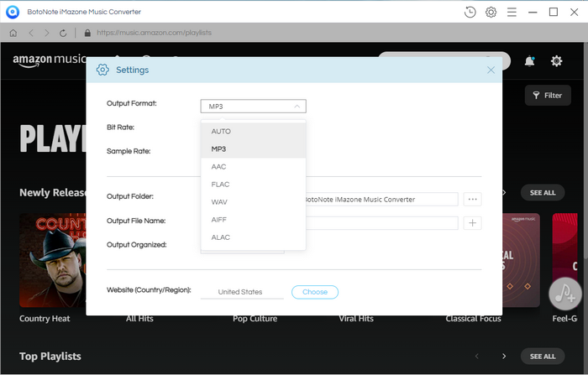Go to next Top Playlists page arrow
This screenshot has height=375, width=588.
pos(504,357)
